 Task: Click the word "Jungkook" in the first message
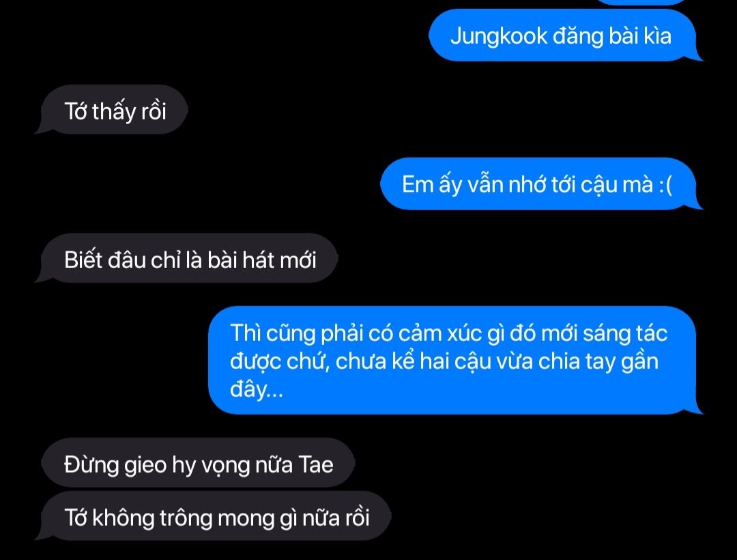coord(499,36)
